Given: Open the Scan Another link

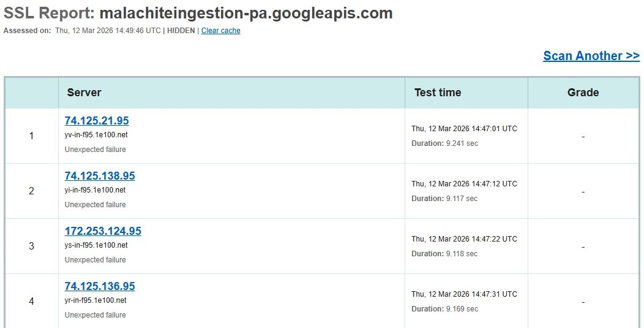Looking at the screenshot, I should click(591, 56).
